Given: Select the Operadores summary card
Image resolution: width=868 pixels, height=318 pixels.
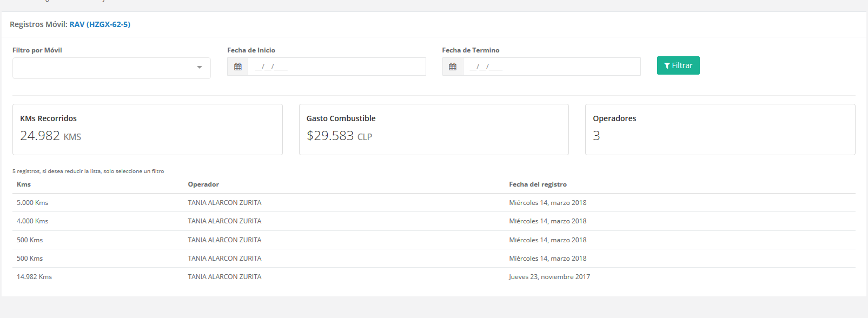Looking at the screenshot, I should click(x=720, y=130).
